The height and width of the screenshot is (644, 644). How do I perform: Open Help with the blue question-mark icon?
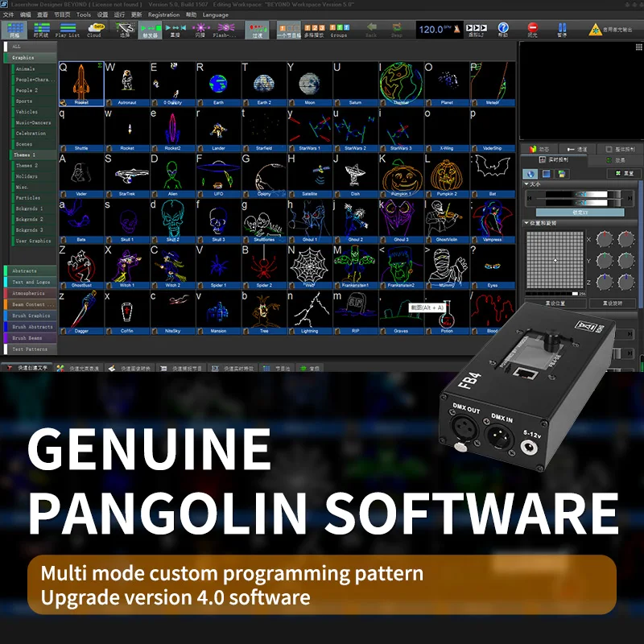point(503,30)
